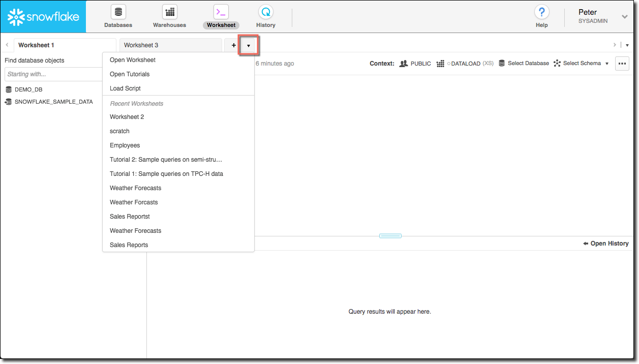
Task: Open recent worksheet Worksheet 2
Action: 178,117
